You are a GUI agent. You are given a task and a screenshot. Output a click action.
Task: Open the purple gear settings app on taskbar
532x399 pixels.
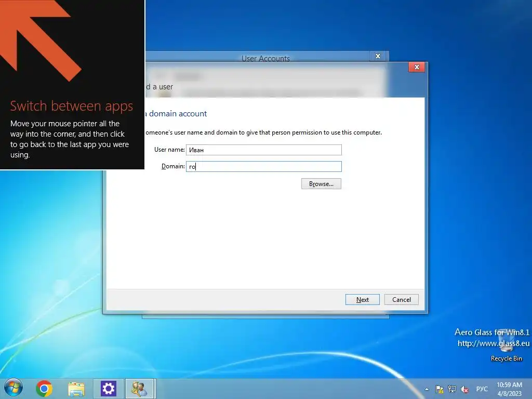click(x=108, y=389)
